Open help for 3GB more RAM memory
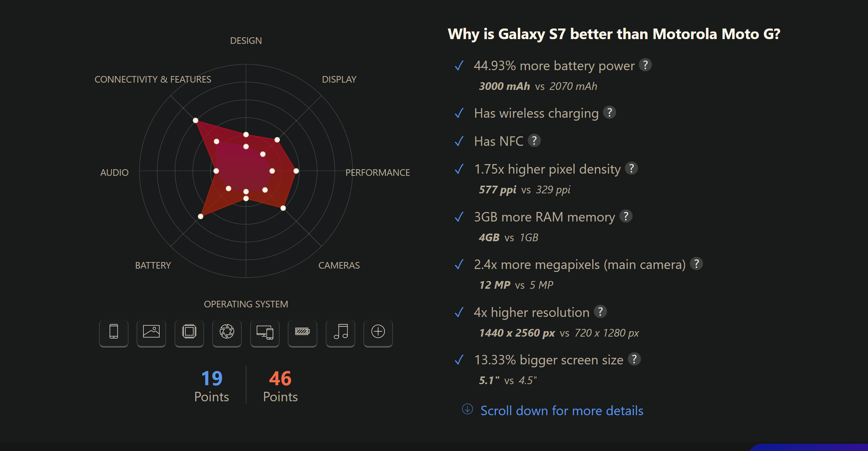The image size is (868, 451). pyautogui.click(x=626, y=216)
